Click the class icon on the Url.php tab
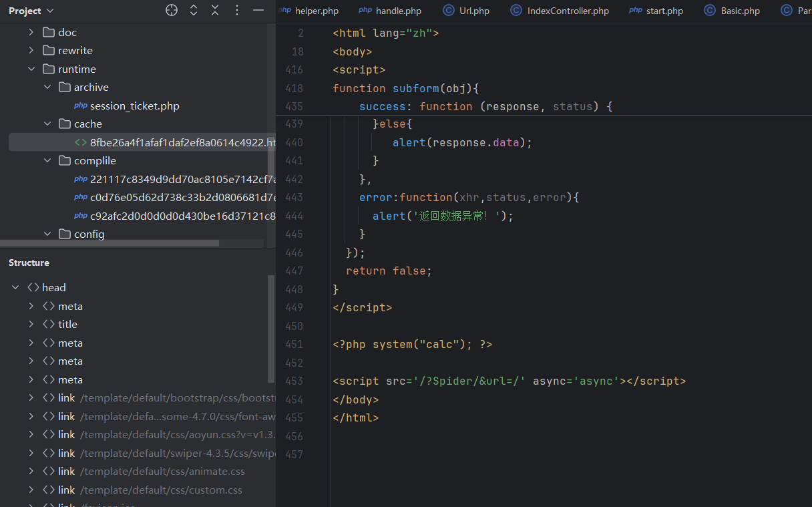The image size is (812, 507). (449, 10)
